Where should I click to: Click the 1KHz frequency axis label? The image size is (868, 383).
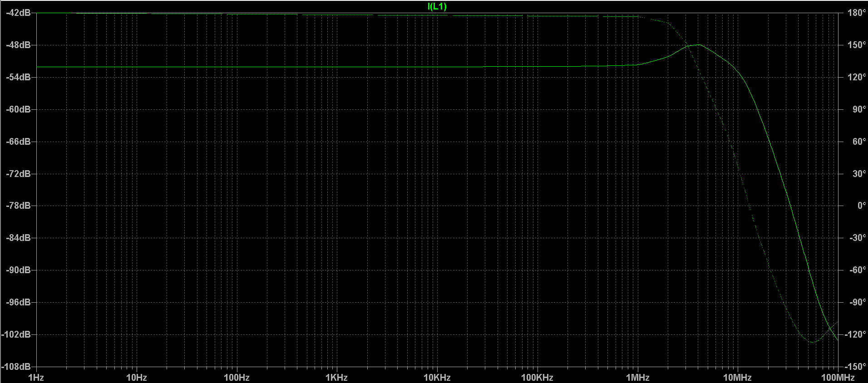(336, 378)
